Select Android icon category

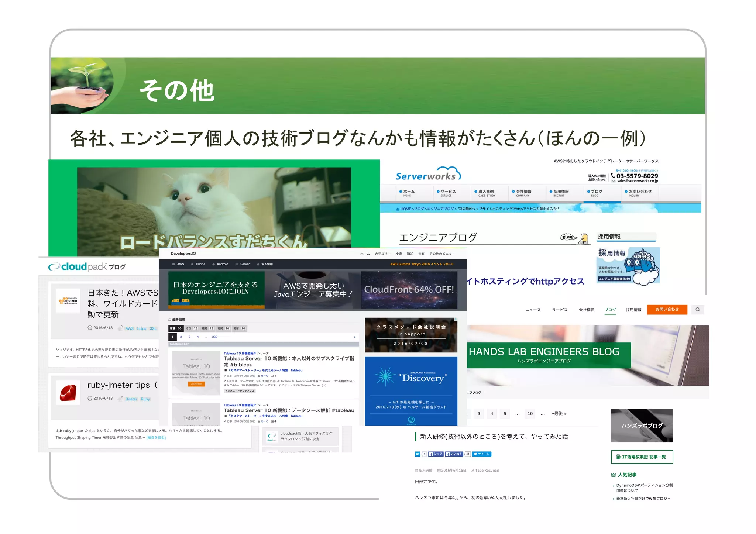220,264
